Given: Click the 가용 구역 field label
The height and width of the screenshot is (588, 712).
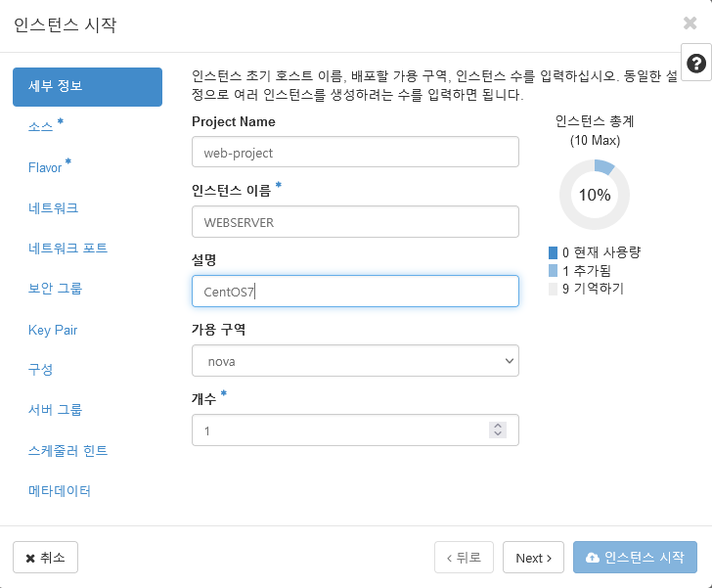Looking at the screenshot, I should click(218, 330).
